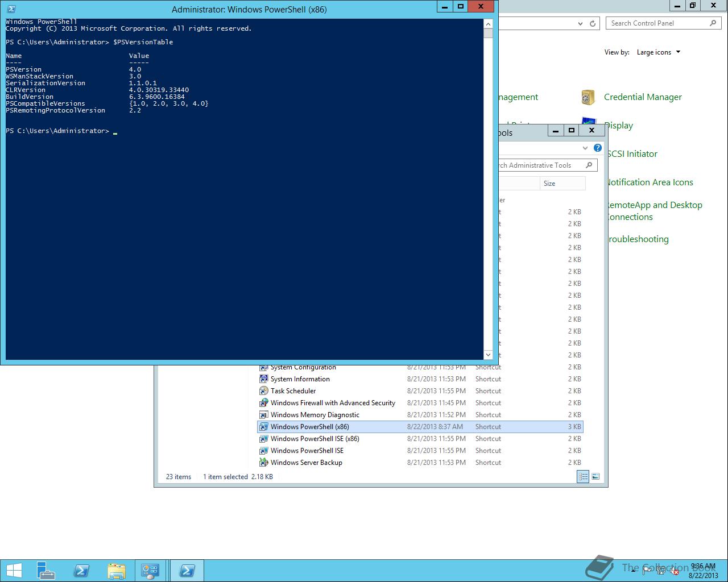Open Server Manager from the taskbar
728x582 pixels.
pyautogui.click(x=45, y=570)
